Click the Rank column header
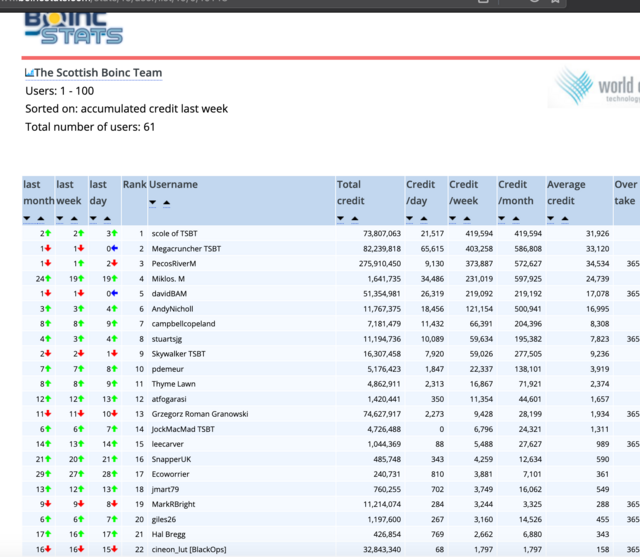 point(135,184)
